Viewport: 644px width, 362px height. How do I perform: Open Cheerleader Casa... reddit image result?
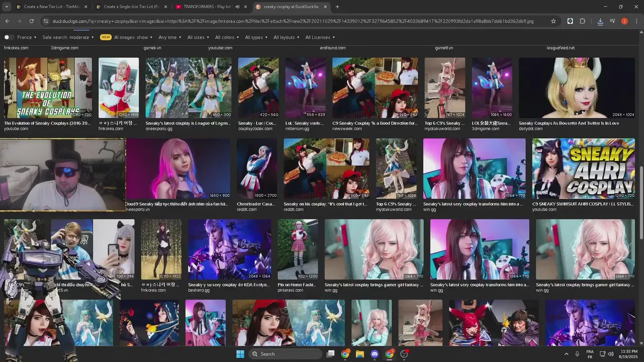(x=257, y=168)
